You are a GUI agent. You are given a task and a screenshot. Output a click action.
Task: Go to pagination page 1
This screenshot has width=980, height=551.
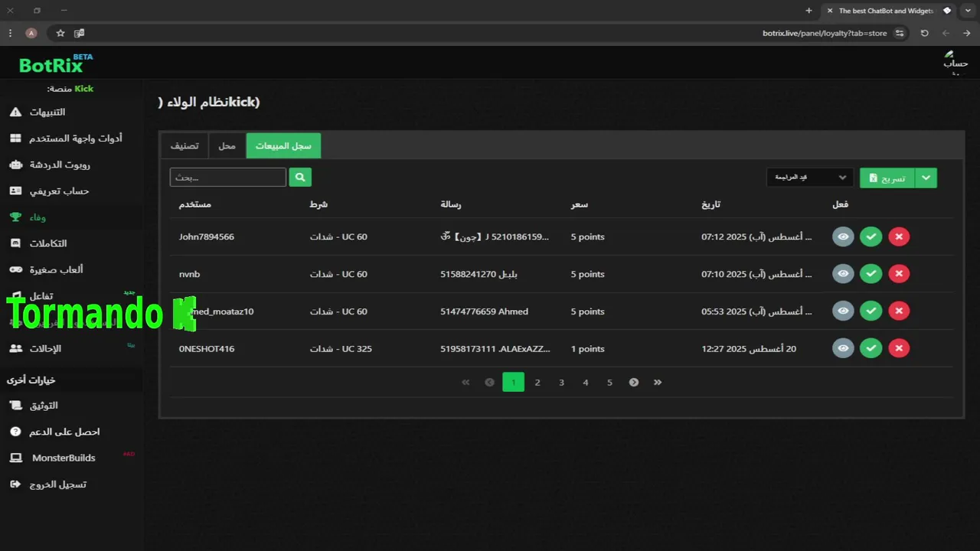click(x=513, y=383)
